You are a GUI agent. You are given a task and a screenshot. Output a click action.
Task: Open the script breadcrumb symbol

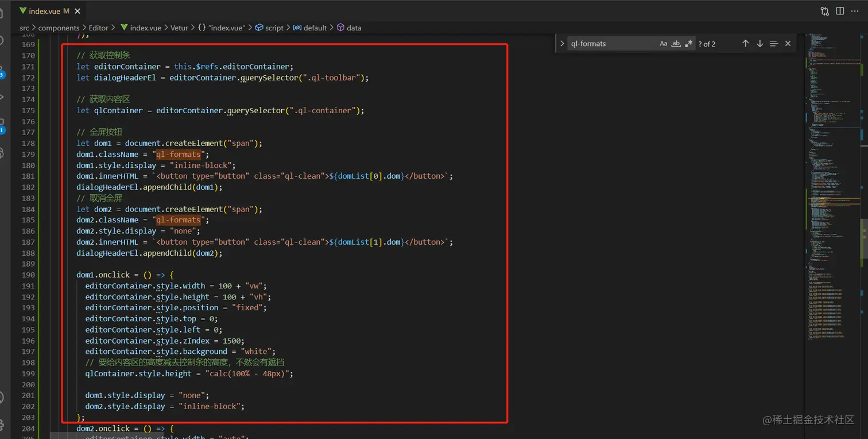point(269,28)
